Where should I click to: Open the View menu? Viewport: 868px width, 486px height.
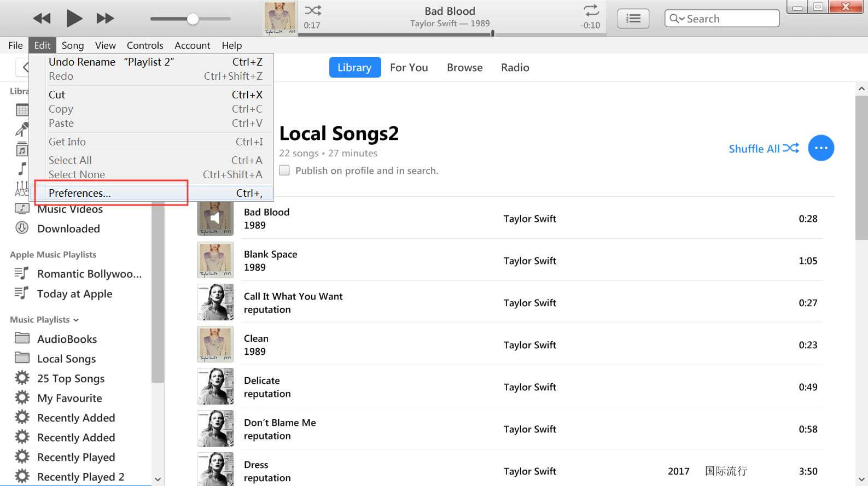pyautogui.click(x=105, y=45)
